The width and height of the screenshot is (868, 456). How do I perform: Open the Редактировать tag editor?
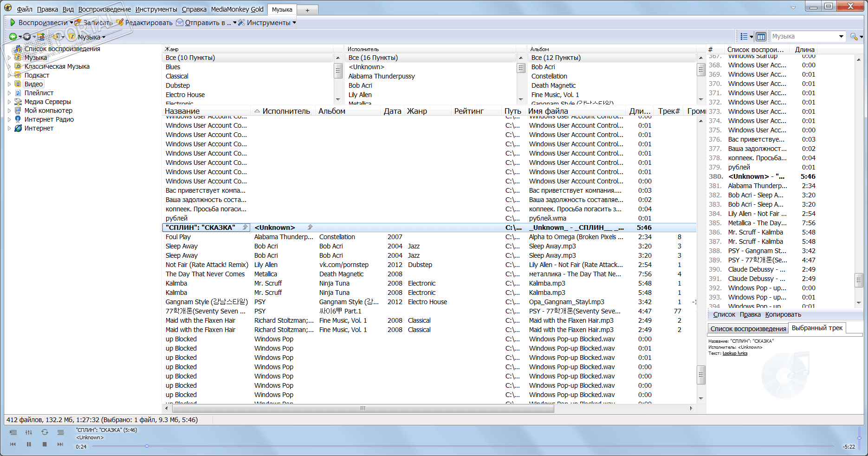(144, 22)
